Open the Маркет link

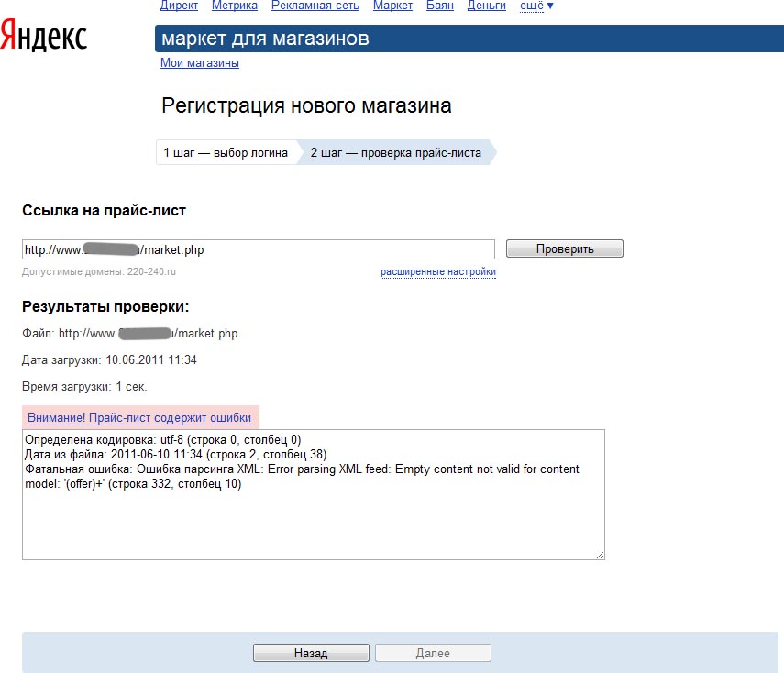pyautogui.click(x=392, y=6)
